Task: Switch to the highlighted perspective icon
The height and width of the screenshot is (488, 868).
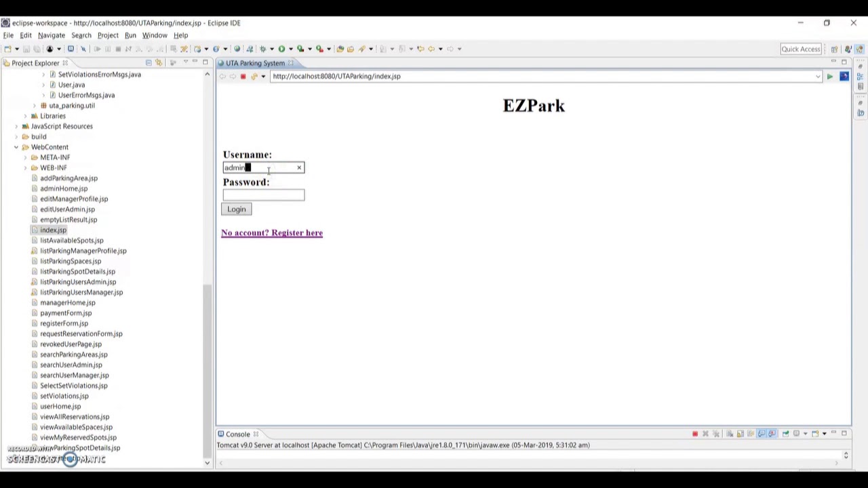Action: pyautogui.click(x=859, y=49)
